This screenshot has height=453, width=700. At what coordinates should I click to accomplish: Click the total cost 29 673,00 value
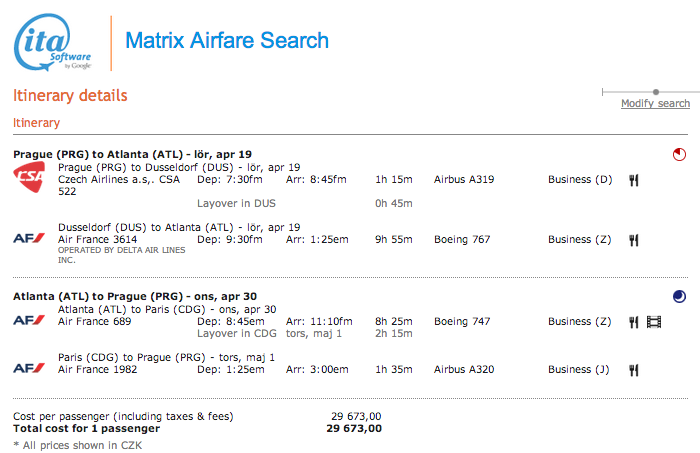click(x=354, y=428)
